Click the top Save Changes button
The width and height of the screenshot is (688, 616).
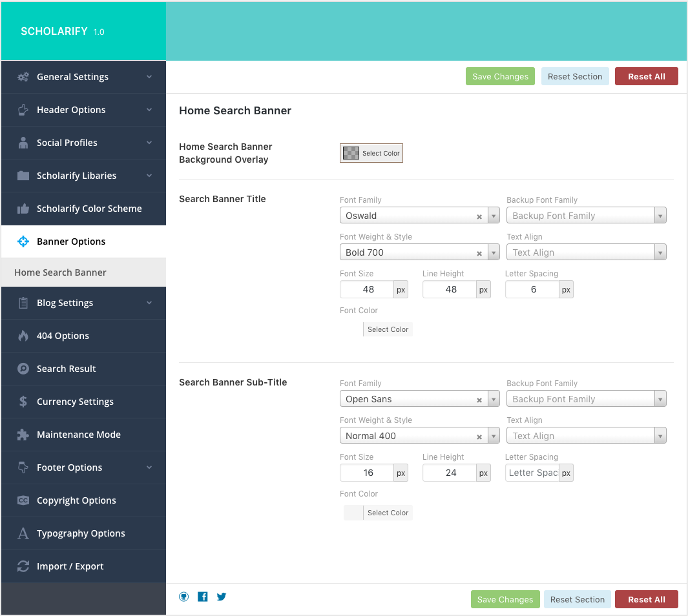500,76
